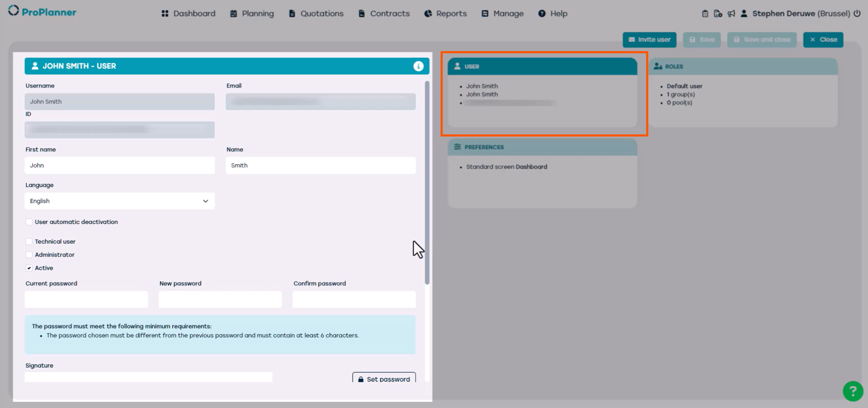Uncheck the Active checkbox
Image resolution: width=868 pixels, height=408 pixels.
click(29, 268)
